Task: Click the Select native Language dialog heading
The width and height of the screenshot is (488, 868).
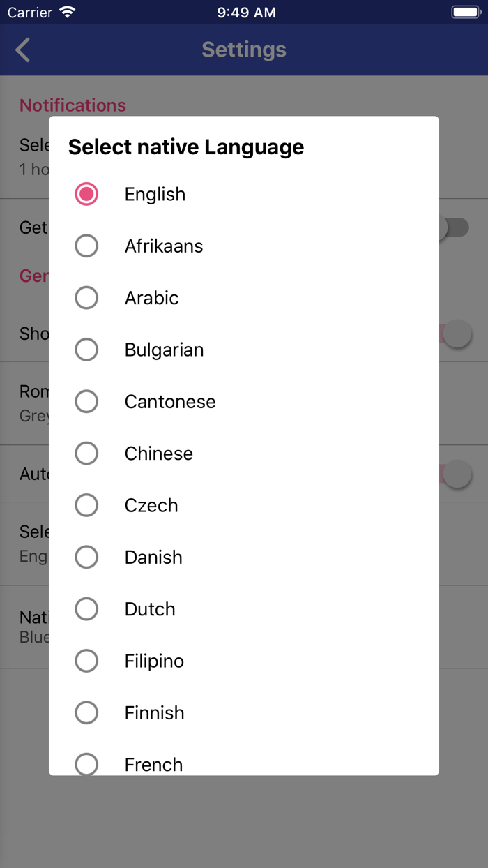Action: click(x=185, y=147)
